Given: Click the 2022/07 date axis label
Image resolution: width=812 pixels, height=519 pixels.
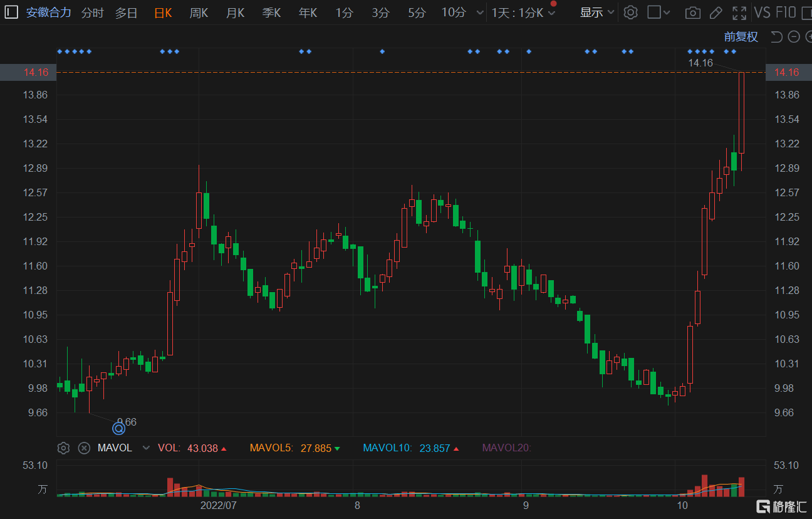Looking at the screenshot, I should point(218,505).
